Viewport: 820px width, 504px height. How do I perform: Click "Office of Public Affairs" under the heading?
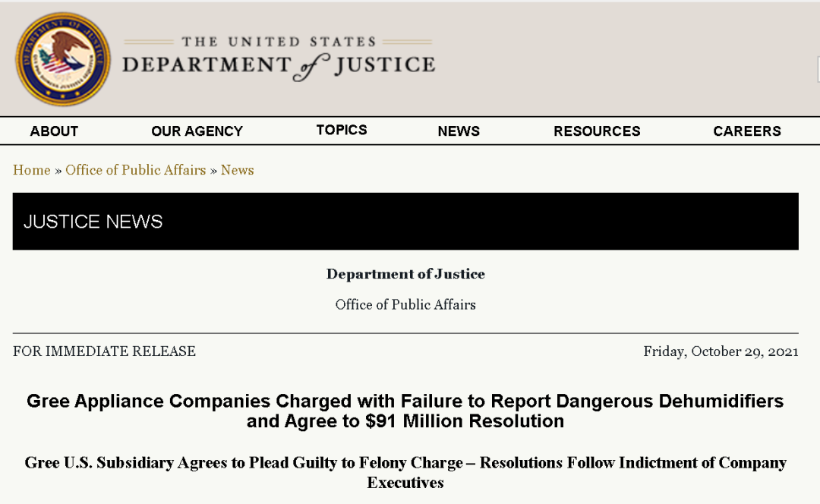click(x=405, y=304)
